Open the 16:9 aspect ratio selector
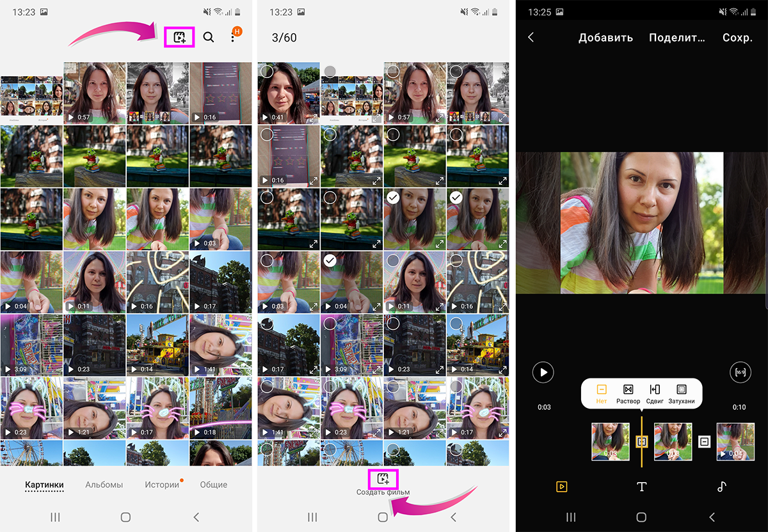768x532 pixels. pyautogui.click(x=740, y=372)
